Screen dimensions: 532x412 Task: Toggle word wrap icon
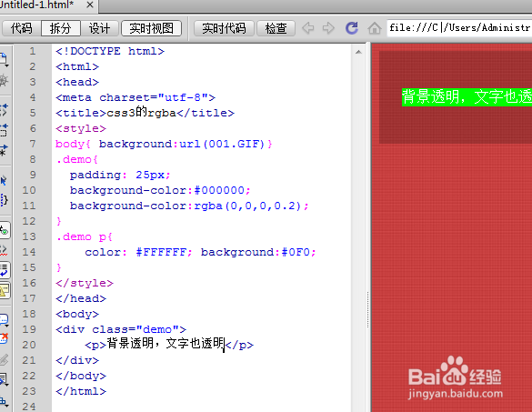click(x=5, y=270)
